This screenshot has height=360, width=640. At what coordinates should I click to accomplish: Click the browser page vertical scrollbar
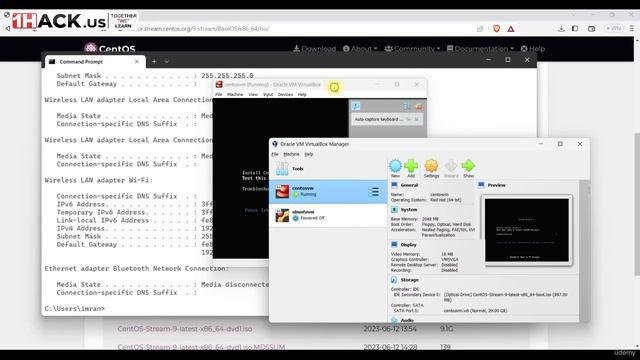tap(637, 204)
